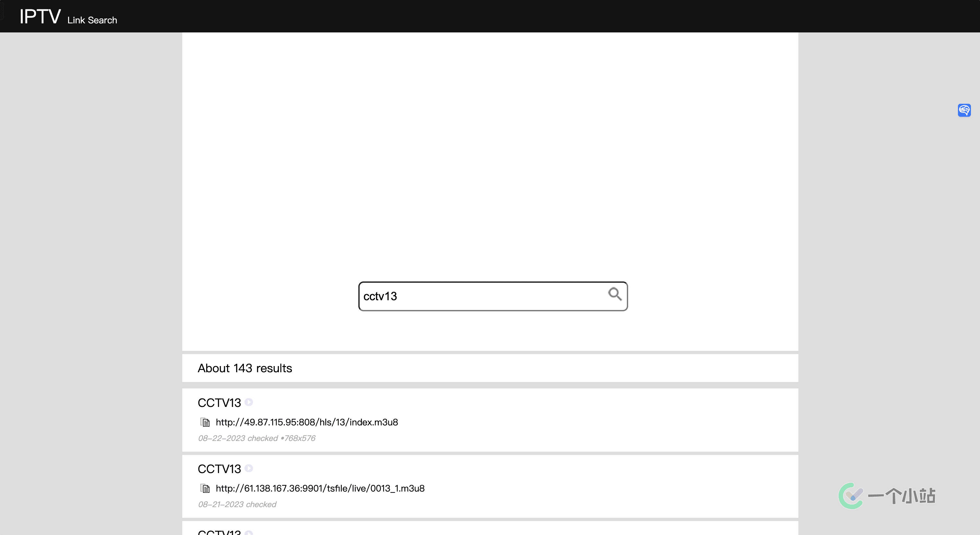Click the 08-21-2023 checked date label

click(x=237, y=504)
